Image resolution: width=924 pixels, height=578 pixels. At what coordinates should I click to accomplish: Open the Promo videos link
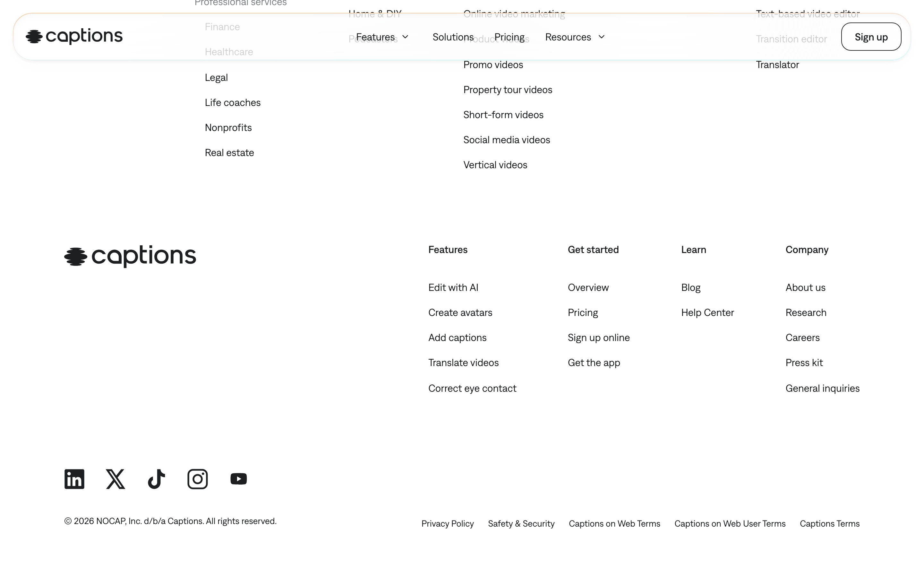tap(493, 65)
